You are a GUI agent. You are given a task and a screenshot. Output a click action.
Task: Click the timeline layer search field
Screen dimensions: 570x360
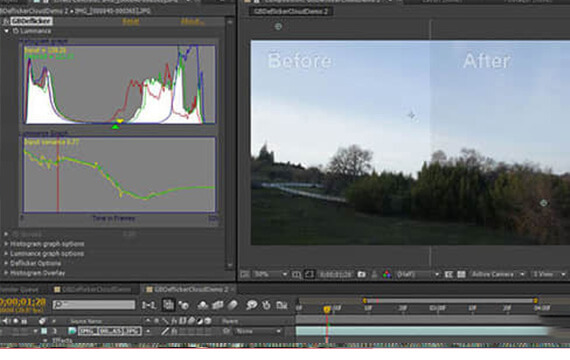pyautogui.click(x=94, y=305)
